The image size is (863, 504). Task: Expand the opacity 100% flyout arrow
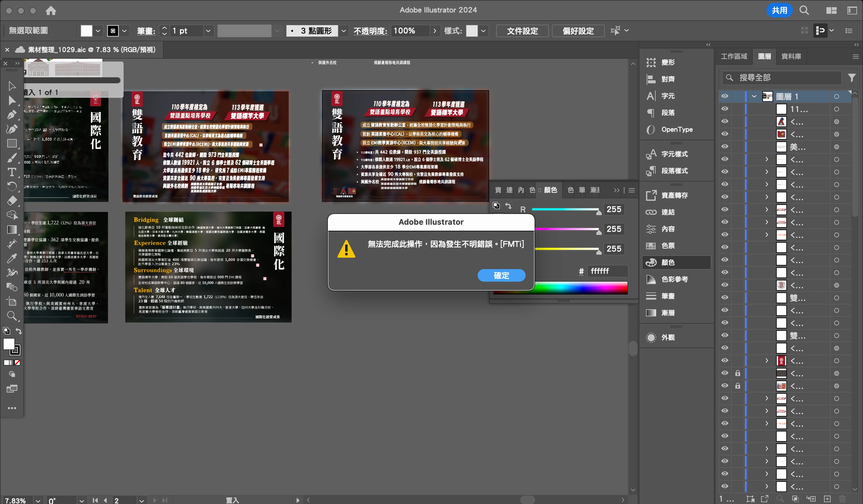(435, 31)
